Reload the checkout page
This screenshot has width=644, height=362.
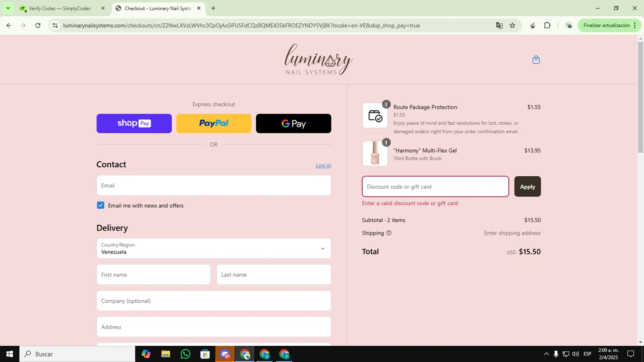(x=38, y=25)
